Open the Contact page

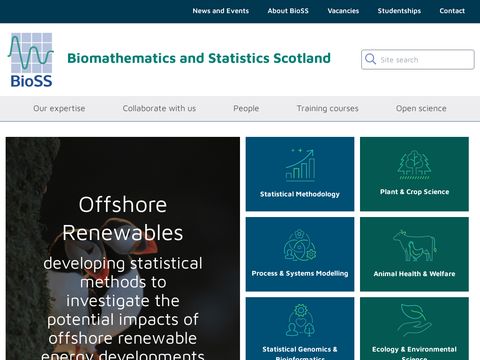tap(452, 11)
